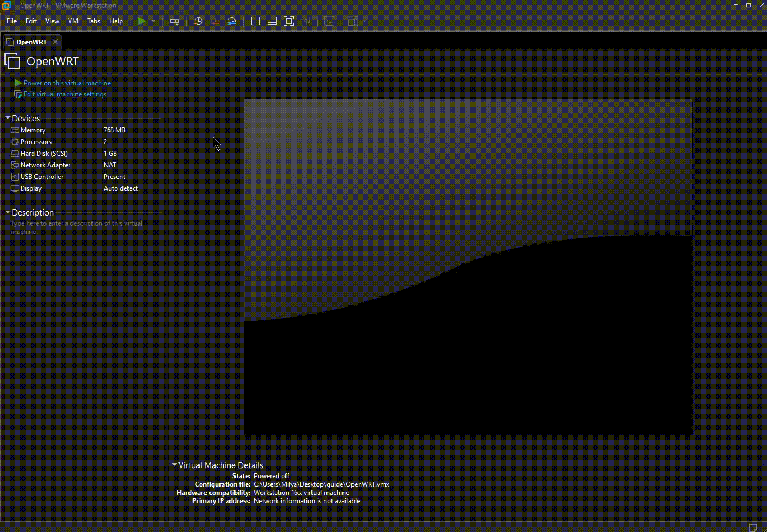This screenshot has height=532, width=767.
Task: Click the 1 GB hard disk value
Action: coord(110,154)
